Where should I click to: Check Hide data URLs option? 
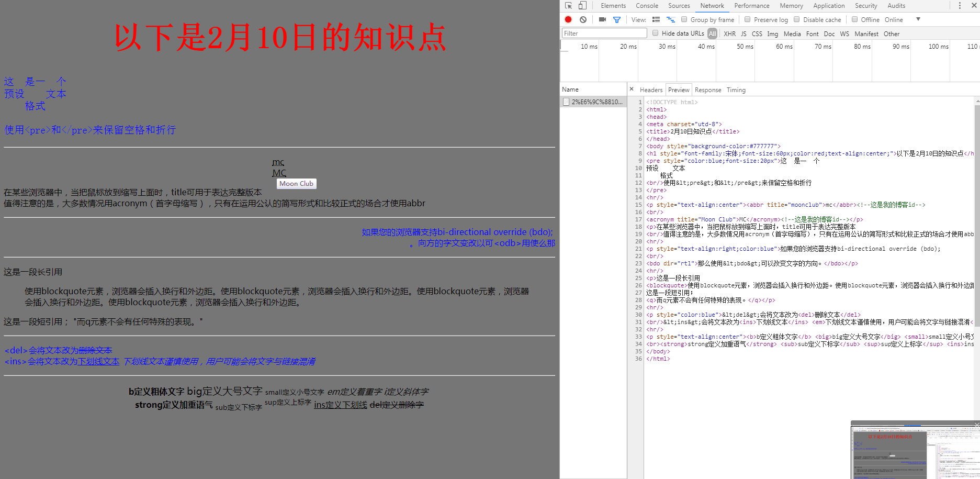[x=655, y=33]
